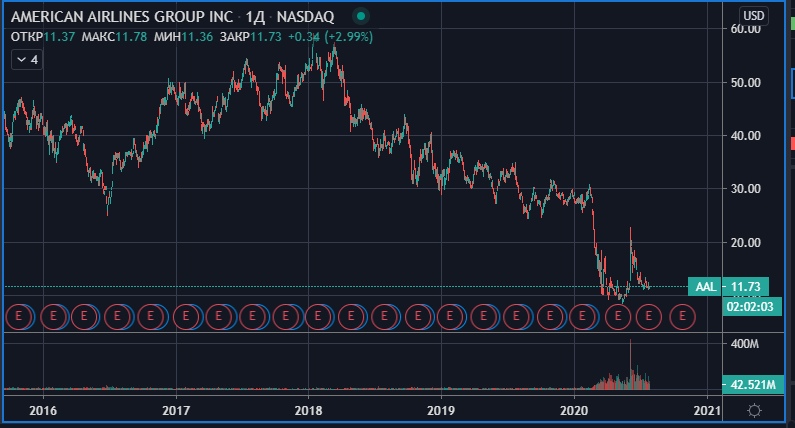
Task: Click the 400M volume axis label
Action: pyautogui.click(x=745, y=344)
